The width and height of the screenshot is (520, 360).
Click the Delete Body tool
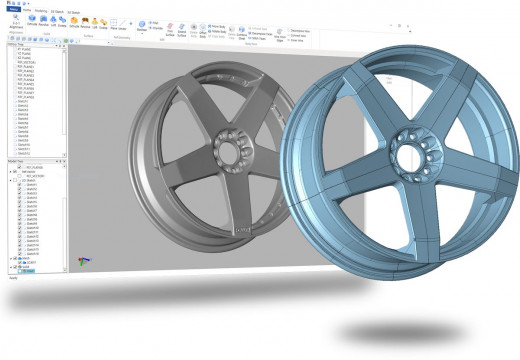tap(194, 31)
